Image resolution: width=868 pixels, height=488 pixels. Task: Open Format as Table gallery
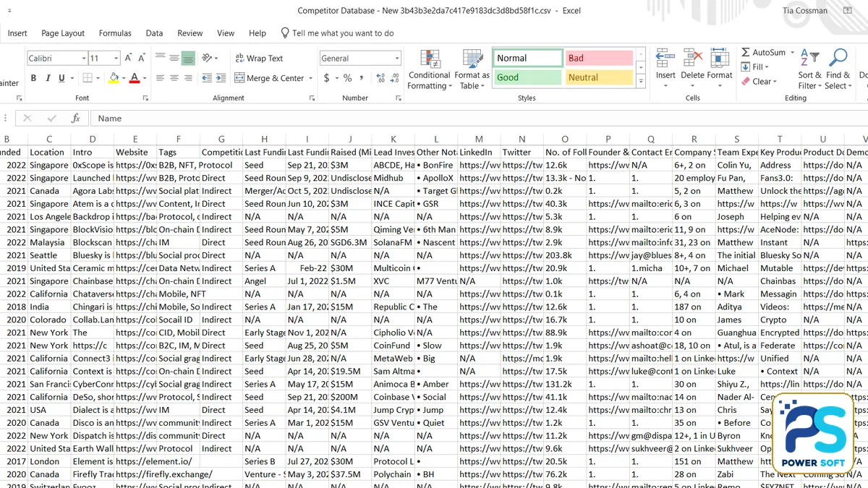tap(472, 70)
